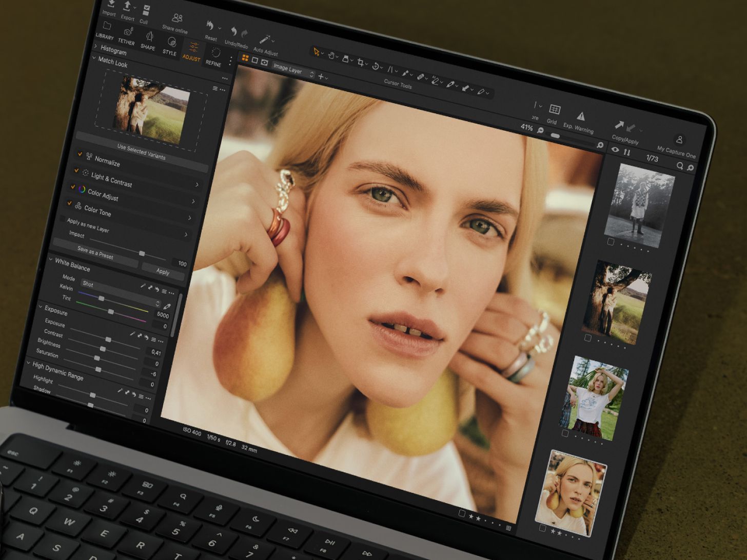Click the Save as a Preset button
This screenshot has height=560, width=747.
[95, 252]
